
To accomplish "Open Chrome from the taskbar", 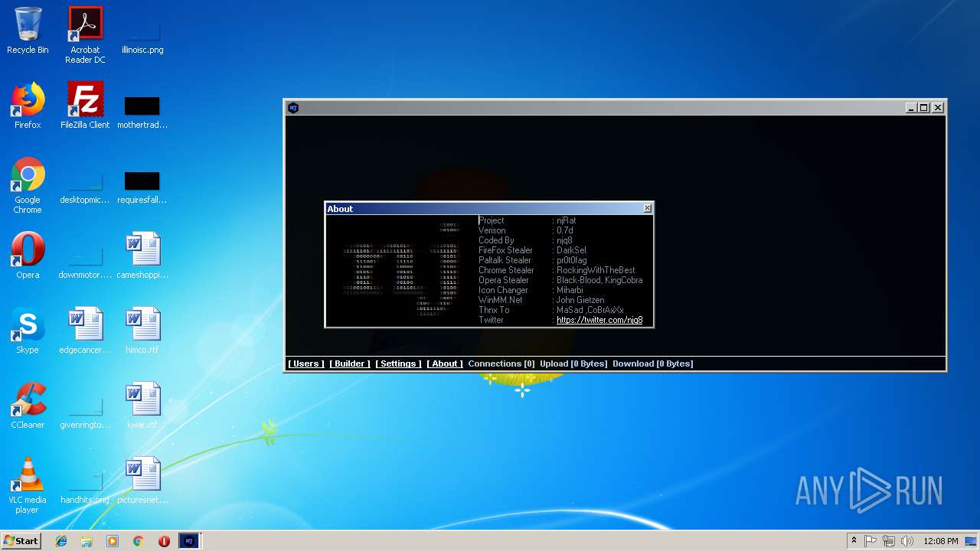I will pos(138,541).
